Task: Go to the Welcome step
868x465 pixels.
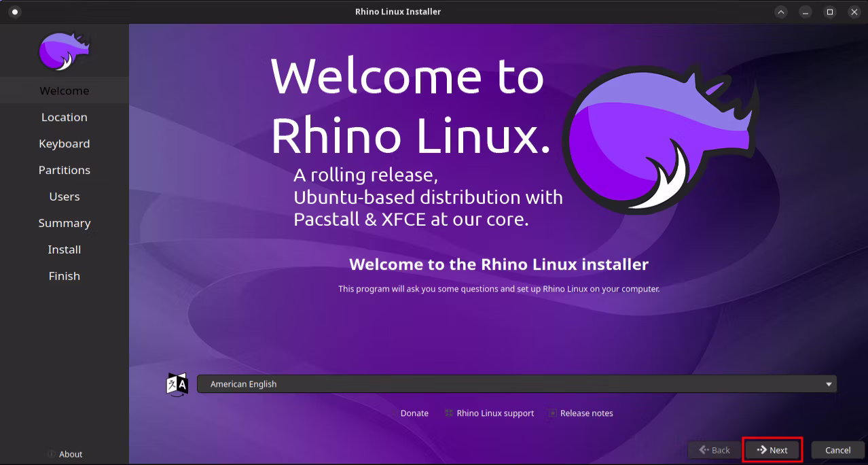Action: 64,90
